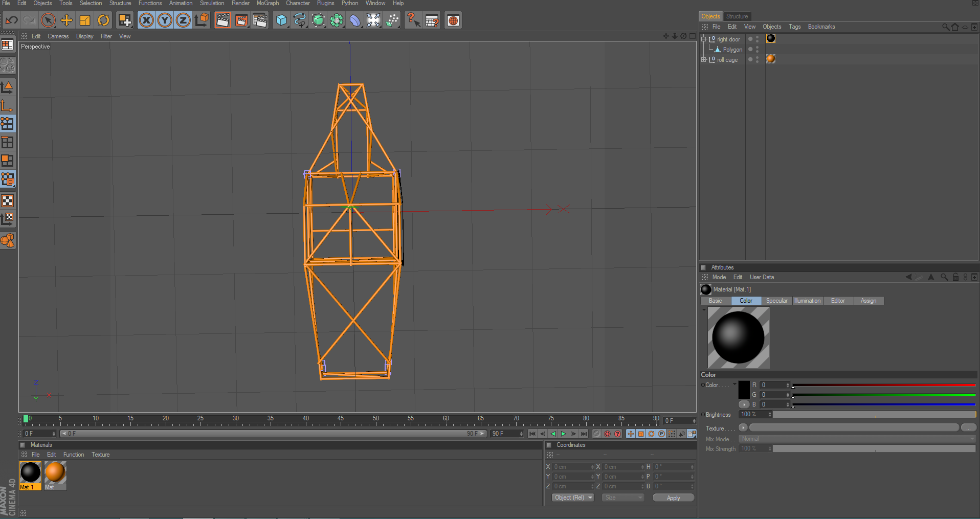Select the Move tool in top toolbar
Image resolution: width=980 pixels, height=519 pixels.
coord(66,20)
